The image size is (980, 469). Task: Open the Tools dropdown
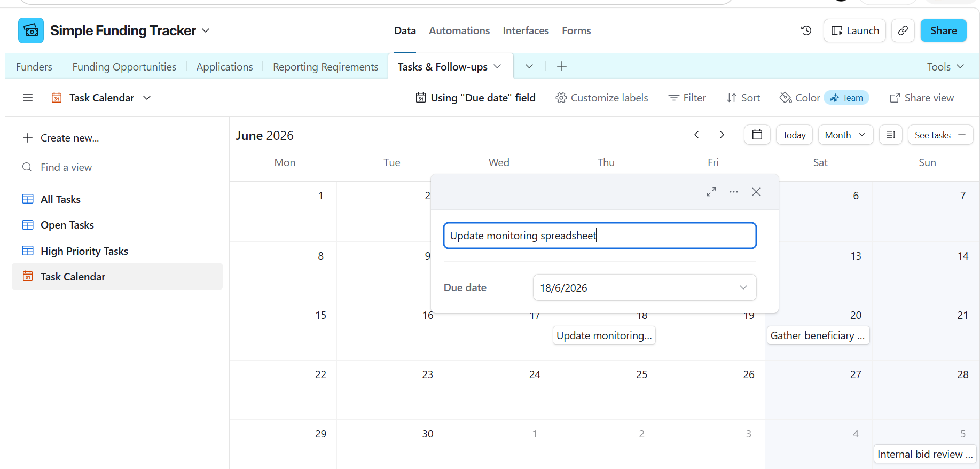tap(945, 66)
